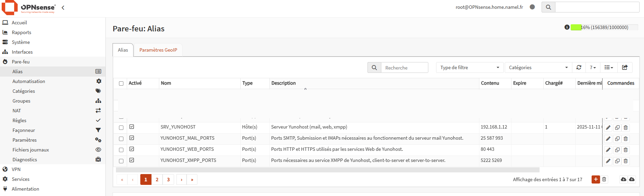Open the Fichiers journaux sidebar link
The width and height of the screenshot is (644, 196).
(31, 150)
